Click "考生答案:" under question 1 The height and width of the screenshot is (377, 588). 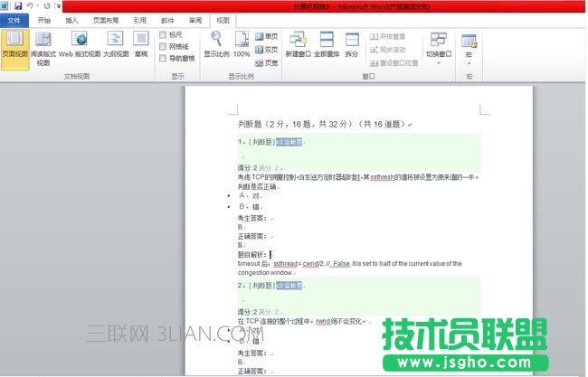pos(252,218)
